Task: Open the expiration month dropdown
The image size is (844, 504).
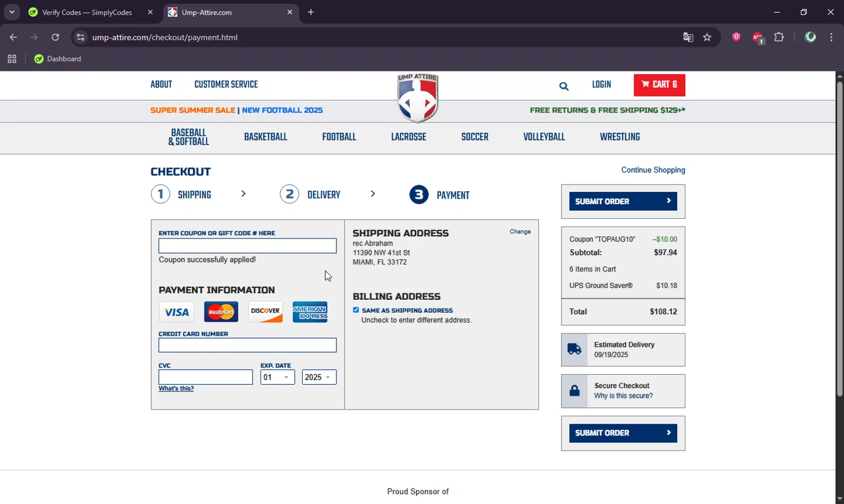Action: (277, 377)
